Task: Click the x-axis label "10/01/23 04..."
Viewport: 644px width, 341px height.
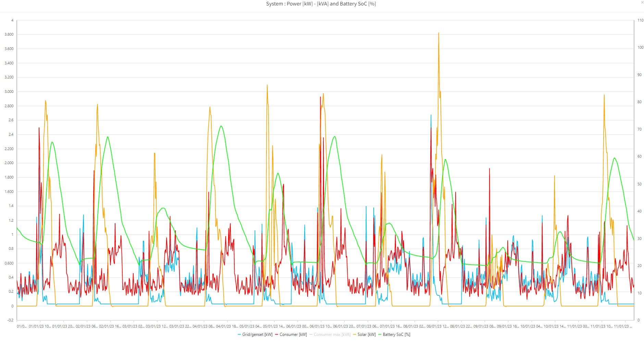Action: pyautogui.click(x=531, y=326)
